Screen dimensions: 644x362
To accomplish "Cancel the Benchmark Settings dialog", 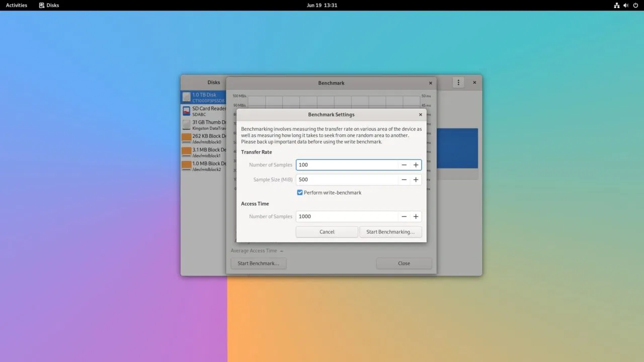I will pos(327,232).
